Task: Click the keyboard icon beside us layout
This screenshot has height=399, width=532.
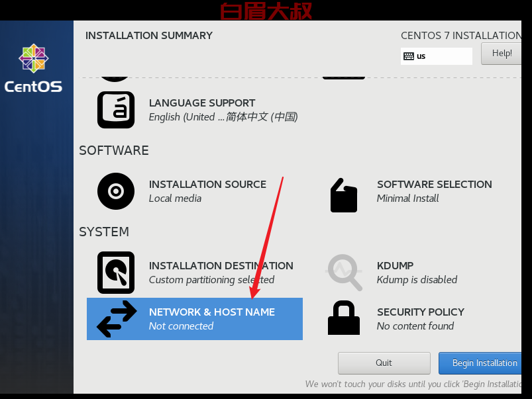Action: point(409,56)
